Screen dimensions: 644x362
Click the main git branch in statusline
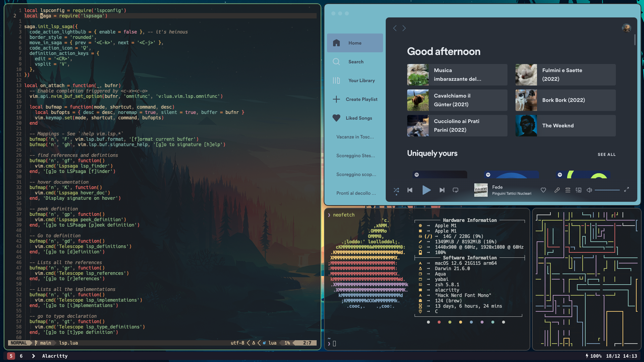pos(43,343)
